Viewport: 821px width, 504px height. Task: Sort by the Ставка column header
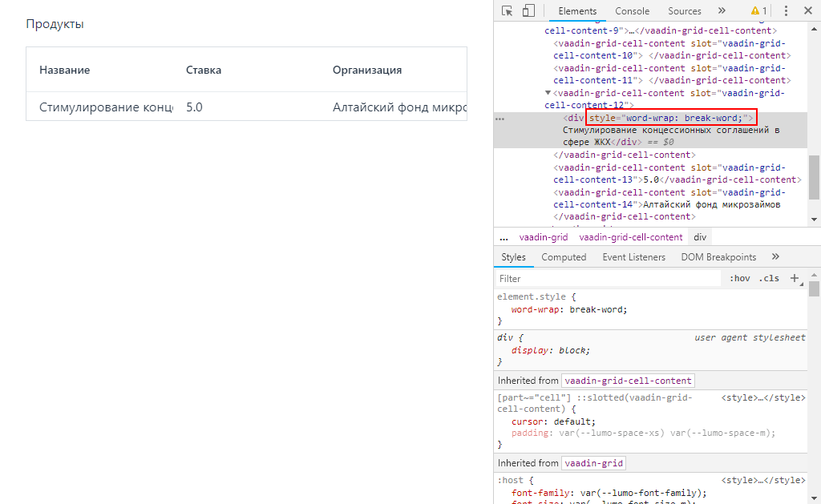click(204, 70)
